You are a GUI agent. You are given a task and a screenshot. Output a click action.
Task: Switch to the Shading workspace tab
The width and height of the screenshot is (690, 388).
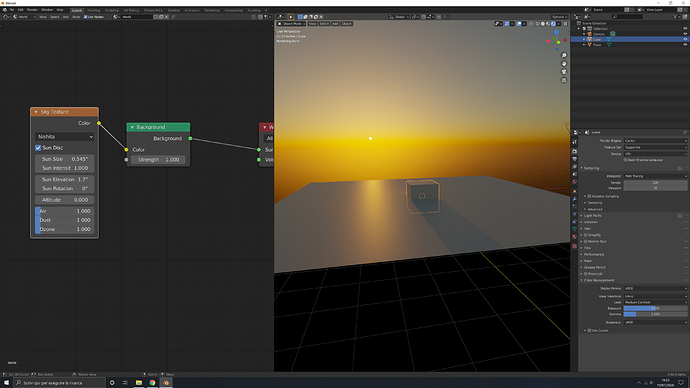pos(174,10)
